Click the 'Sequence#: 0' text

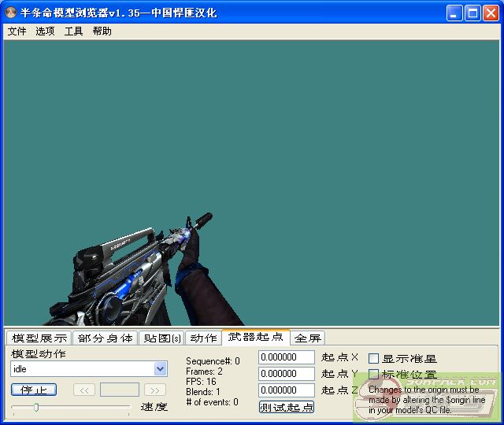click(x=213, y=361)
